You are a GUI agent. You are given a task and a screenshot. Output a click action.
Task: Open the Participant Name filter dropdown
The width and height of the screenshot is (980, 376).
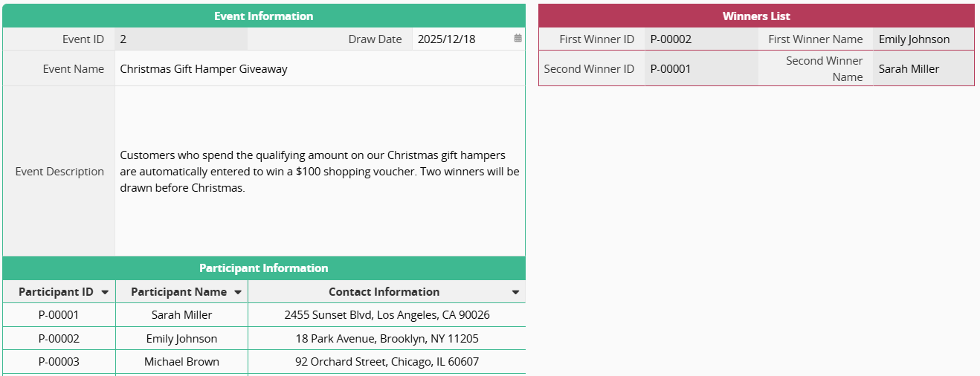[x=237, y=292]
